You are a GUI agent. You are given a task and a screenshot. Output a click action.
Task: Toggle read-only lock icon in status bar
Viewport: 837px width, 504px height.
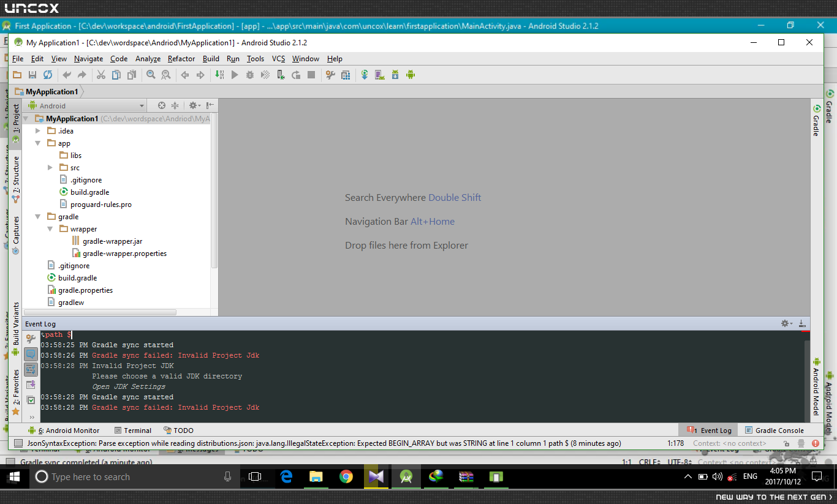point(786,443)
